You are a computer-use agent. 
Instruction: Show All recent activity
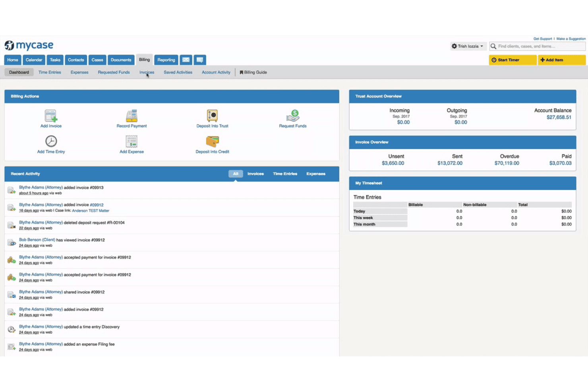pos(236,174)
